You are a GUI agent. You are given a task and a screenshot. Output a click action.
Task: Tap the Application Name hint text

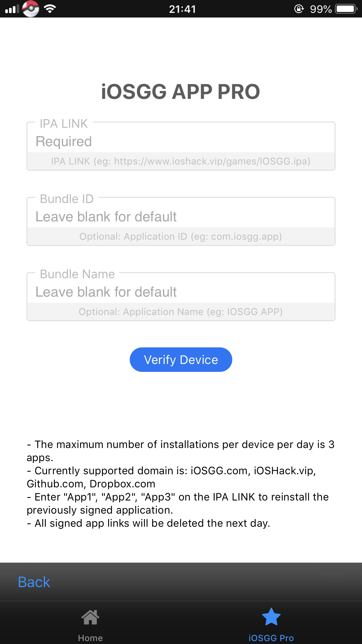coord(181,312)
